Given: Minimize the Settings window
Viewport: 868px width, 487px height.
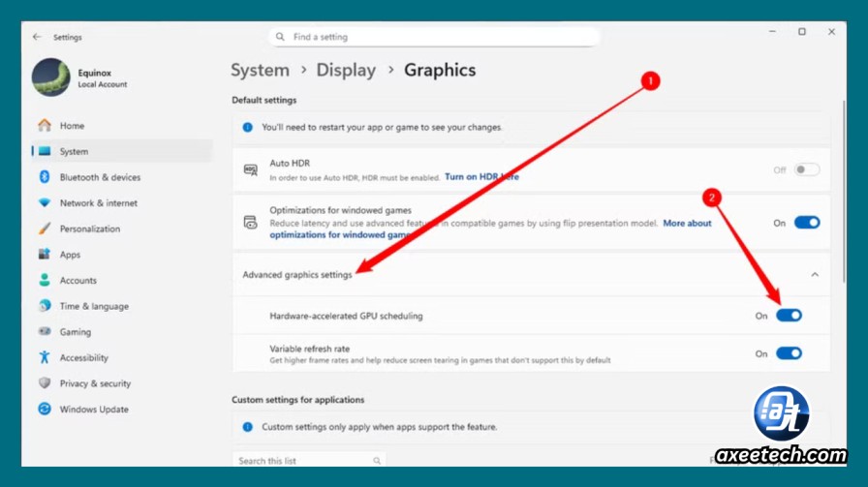Looking at the screenshot, I should [x=772, y=32].
